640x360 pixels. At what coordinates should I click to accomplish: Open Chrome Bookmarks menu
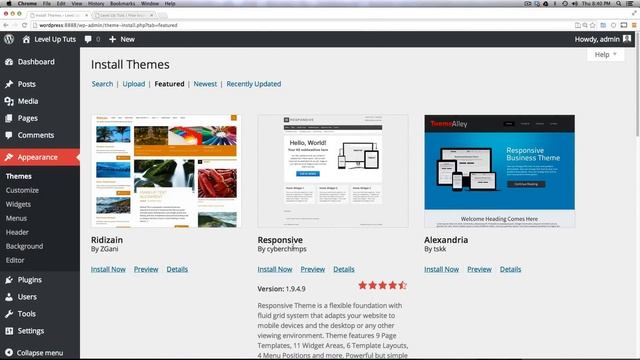click(122, 4)
